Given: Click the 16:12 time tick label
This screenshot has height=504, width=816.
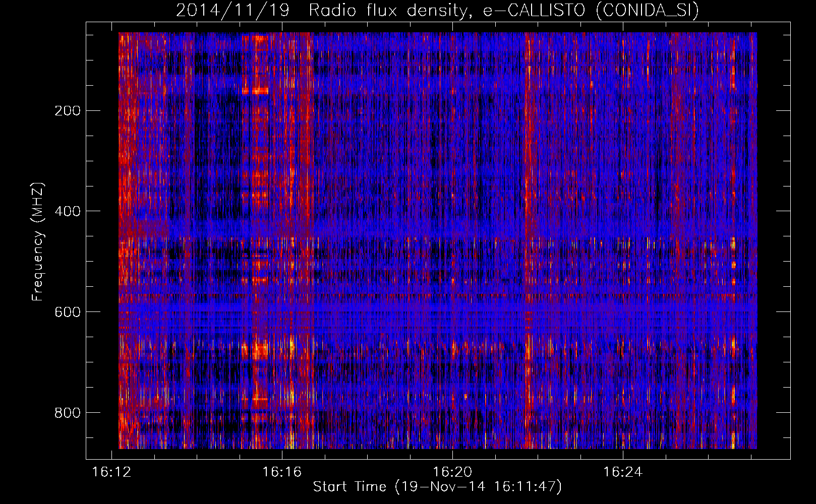Looking at the screenshot, I should [111, 472].
